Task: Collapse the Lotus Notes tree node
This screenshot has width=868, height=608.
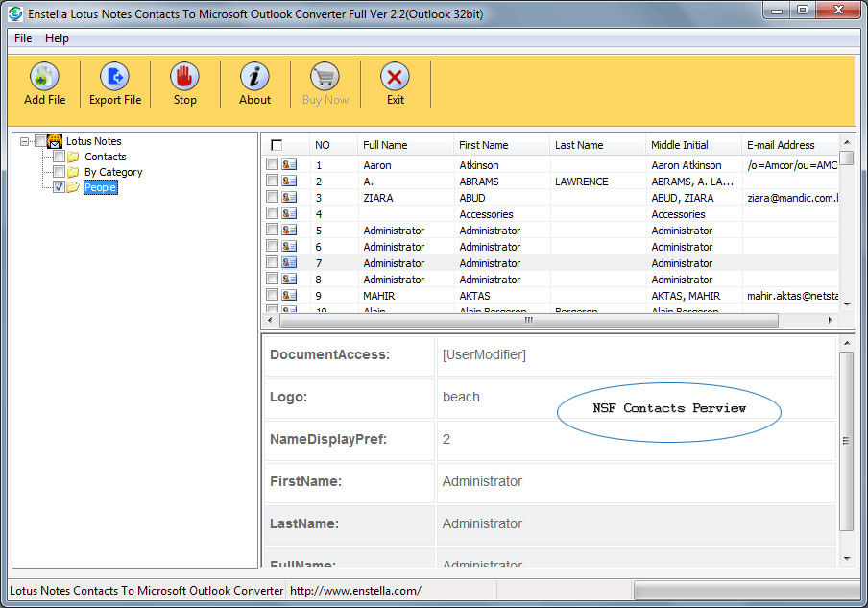Action: (x=24, y=142)
